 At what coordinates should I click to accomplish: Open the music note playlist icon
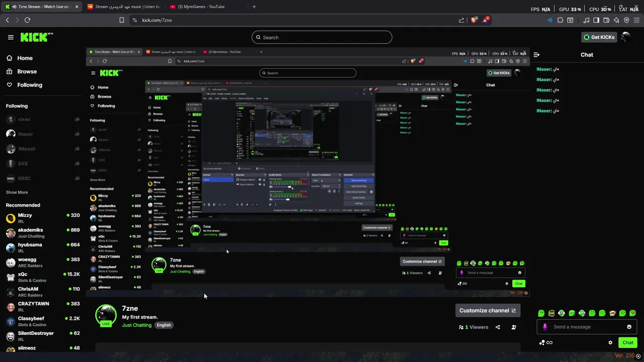587,20
